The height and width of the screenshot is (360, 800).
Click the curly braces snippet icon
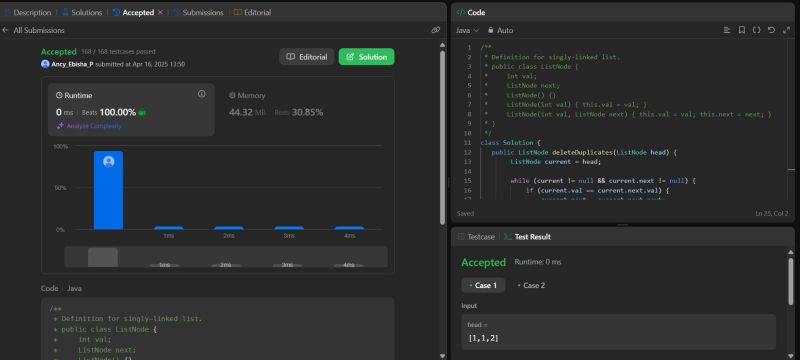pos(757,30)
